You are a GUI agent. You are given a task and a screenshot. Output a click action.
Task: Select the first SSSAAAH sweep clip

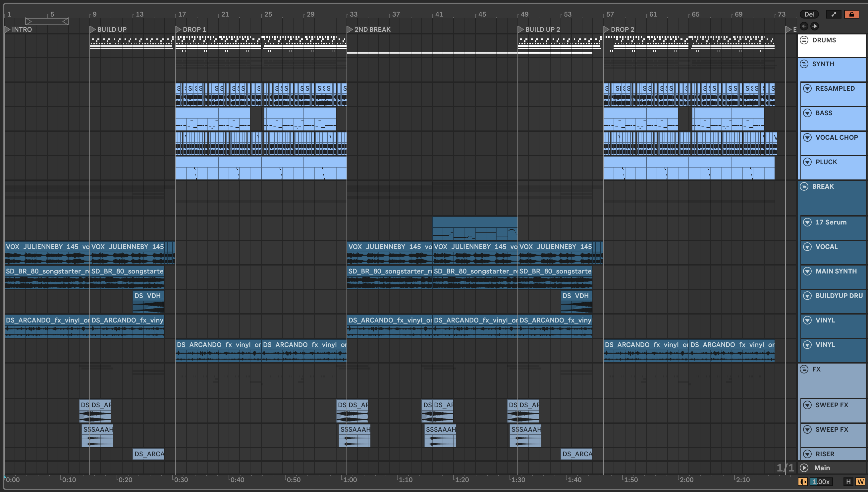98,436
